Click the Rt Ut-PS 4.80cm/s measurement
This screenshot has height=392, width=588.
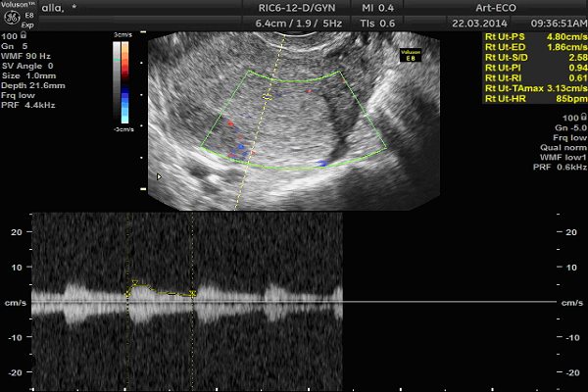click(535, 37)
